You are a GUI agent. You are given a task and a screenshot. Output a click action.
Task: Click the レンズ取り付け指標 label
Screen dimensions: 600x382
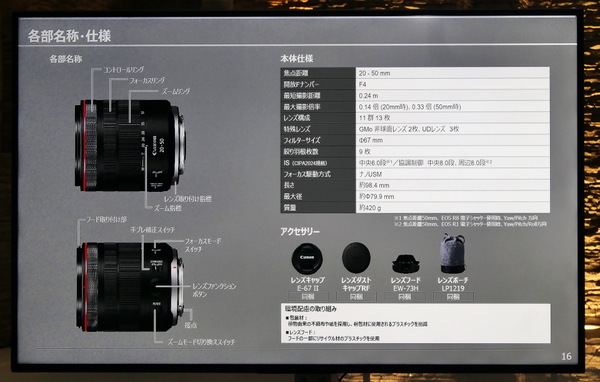pos(188,199)
